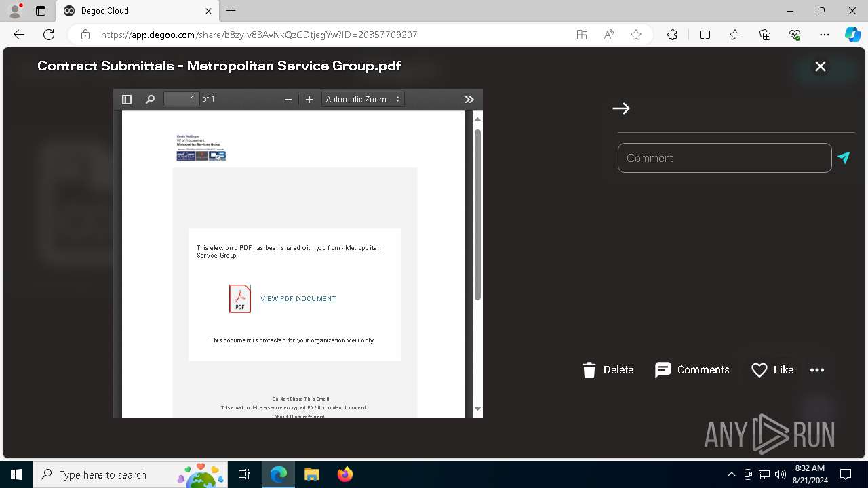Open the find in document search
Screen dimensions: 868x488
[x=150, y=100]
